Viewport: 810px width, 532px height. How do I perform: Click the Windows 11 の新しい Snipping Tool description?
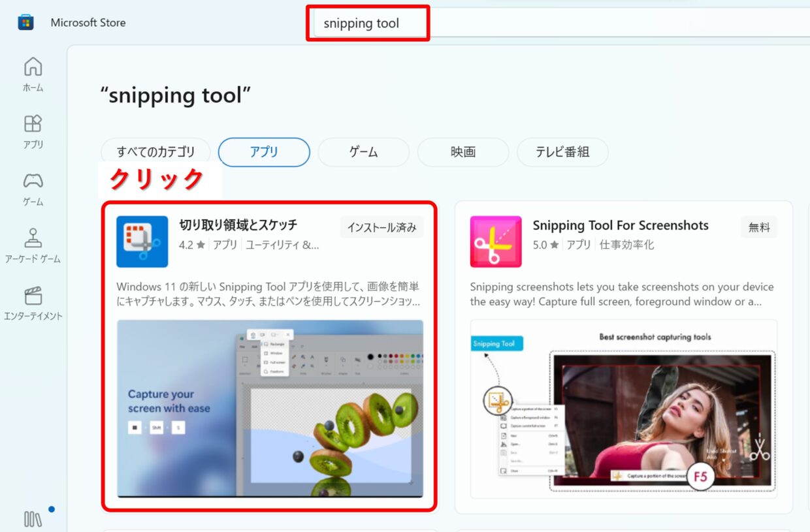click(x=268, y=294)
